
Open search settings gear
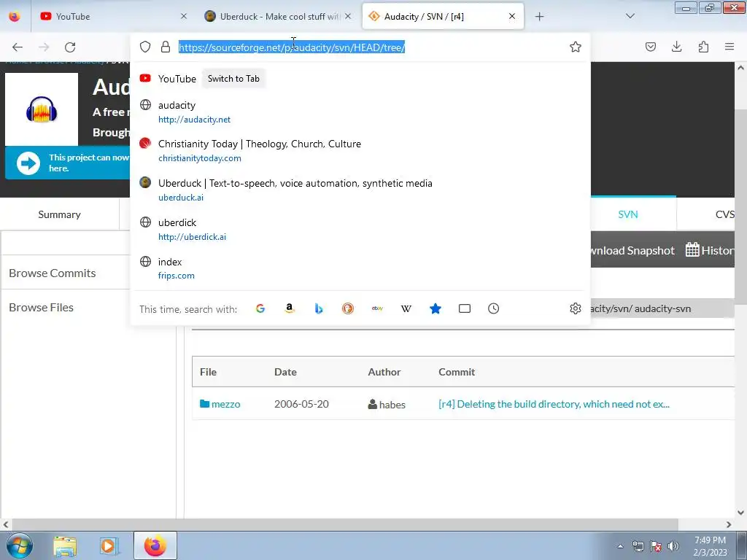point(576,308)
